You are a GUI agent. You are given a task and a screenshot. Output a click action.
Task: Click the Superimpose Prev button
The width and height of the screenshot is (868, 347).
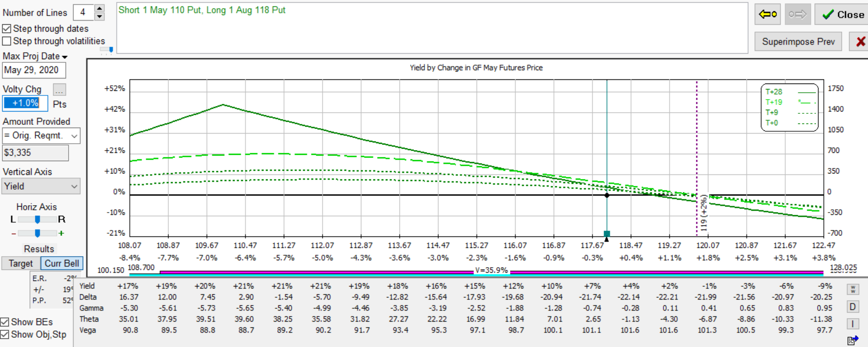798,42
